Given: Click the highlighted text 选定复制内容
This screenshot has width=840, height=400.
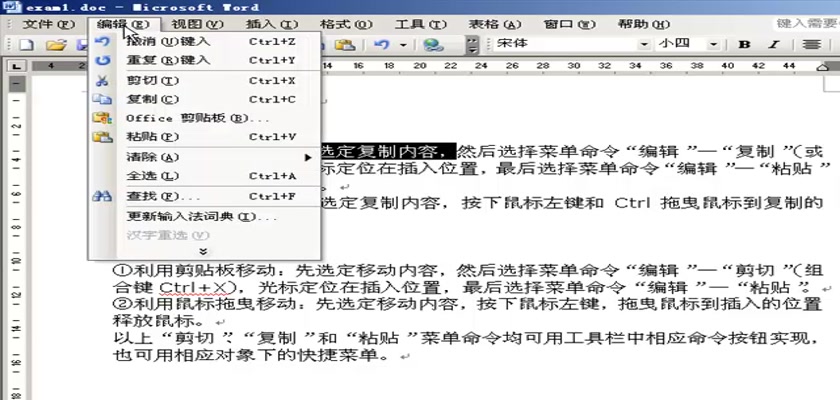Looking at the screenshot, I should 389,150.
